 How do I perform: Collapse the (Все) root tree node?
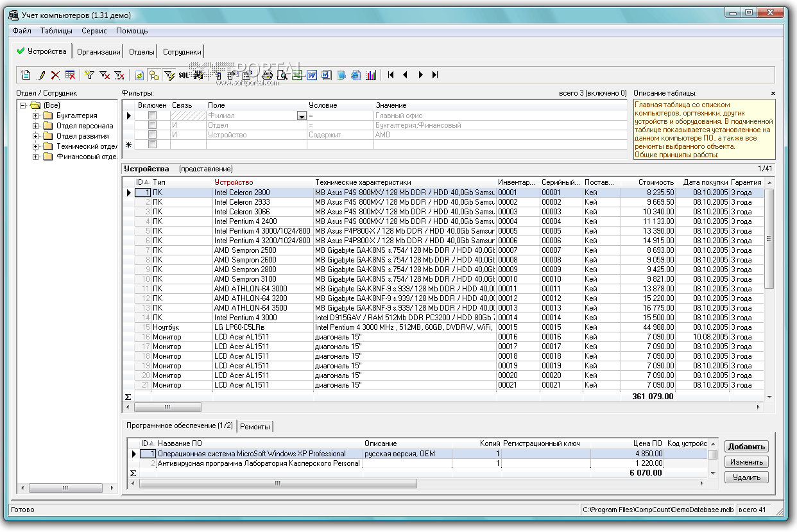(x=23, y=105)
